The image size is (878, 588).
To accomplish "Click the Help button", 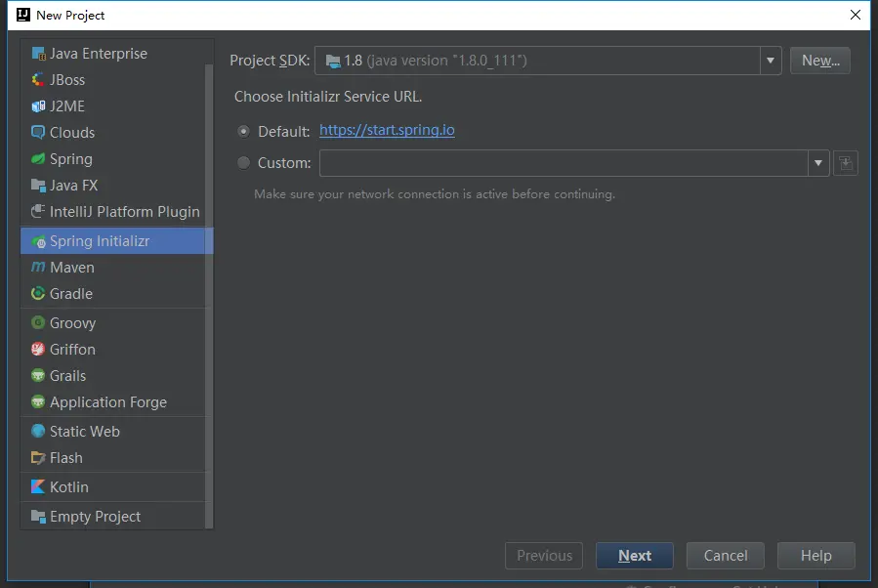I will point(815,556).
